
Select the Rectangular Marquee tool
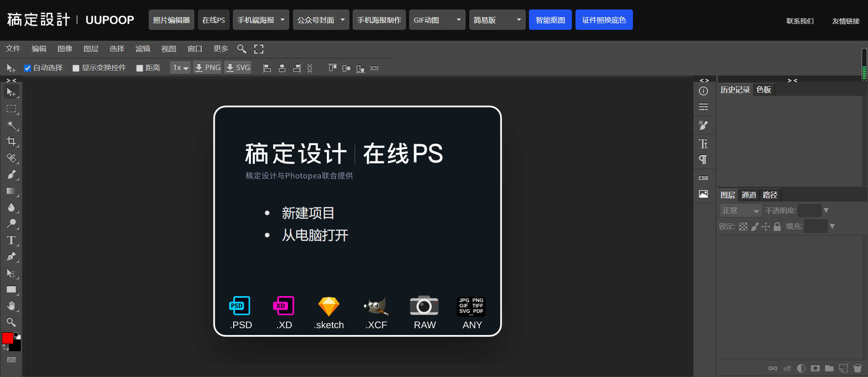[x=11, y=109]
